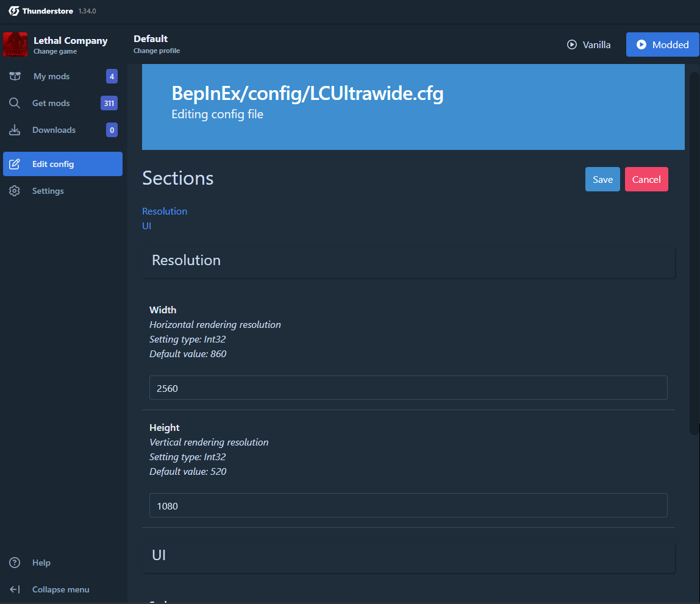The width and height of the screenshot is (700, 604).
Task: Jump to the Resolution section link
Action: click(165, 211)
